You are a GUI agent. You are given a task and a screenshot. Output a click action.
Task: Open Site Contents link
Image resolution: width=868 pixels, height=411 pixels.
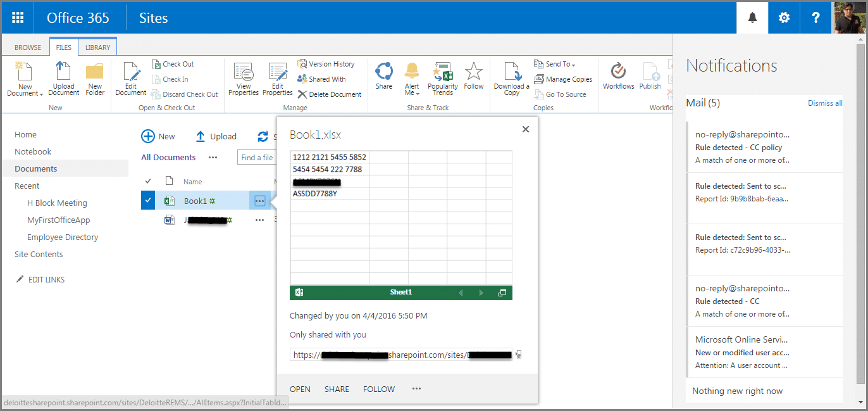click(x=39, y=254)
